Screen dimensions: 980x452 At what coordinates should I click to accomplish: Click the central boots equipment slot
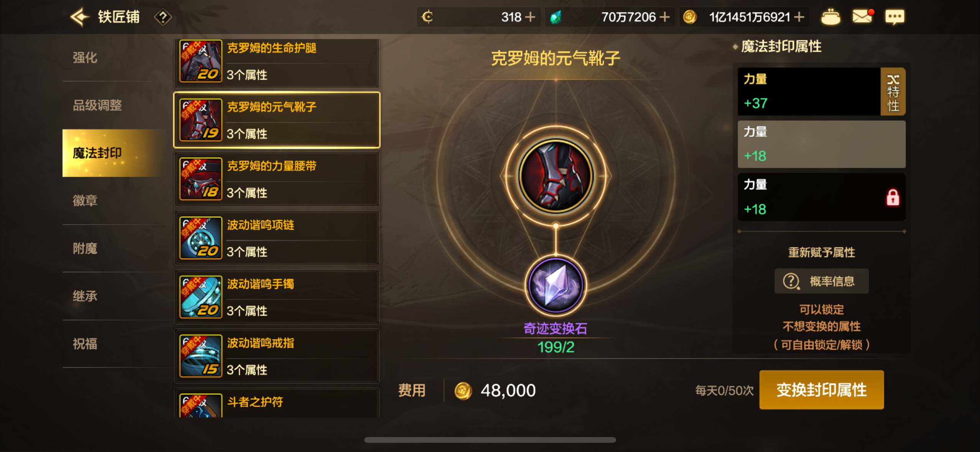(x=556, y=176)
